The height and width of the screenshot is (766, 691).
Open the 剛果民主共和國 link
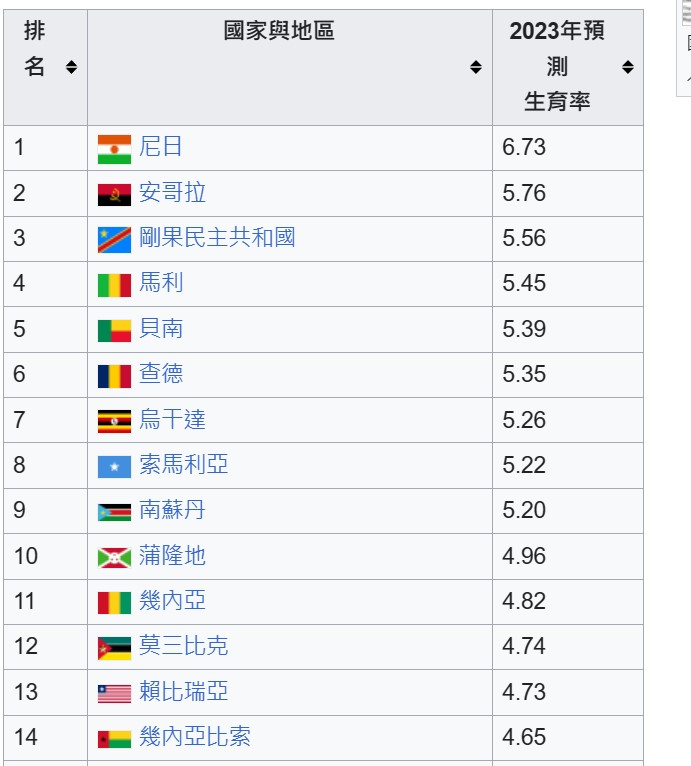(217, 237)
